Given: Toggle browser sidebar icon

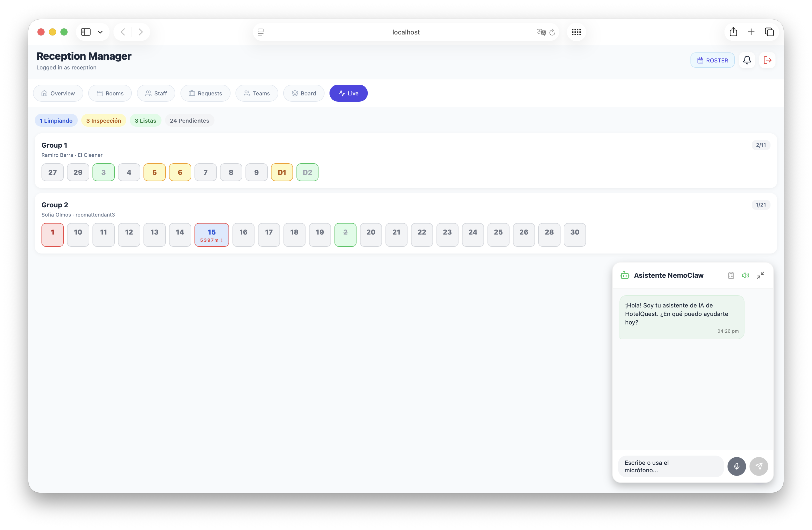Looking at the screenshot, I should coord(86,32).
